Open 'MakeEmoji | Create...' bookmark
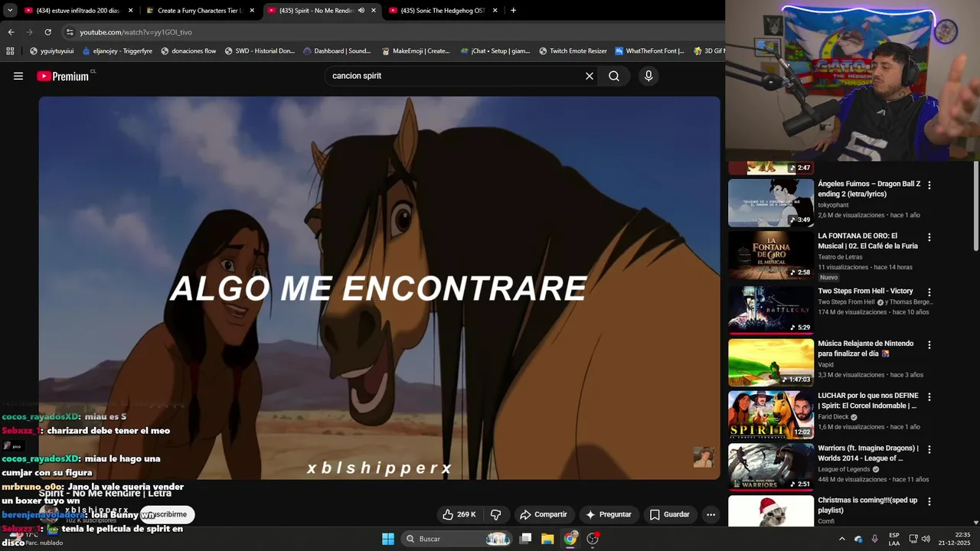The width and height of the screenshot is (980, 551). tap(416, 51)
